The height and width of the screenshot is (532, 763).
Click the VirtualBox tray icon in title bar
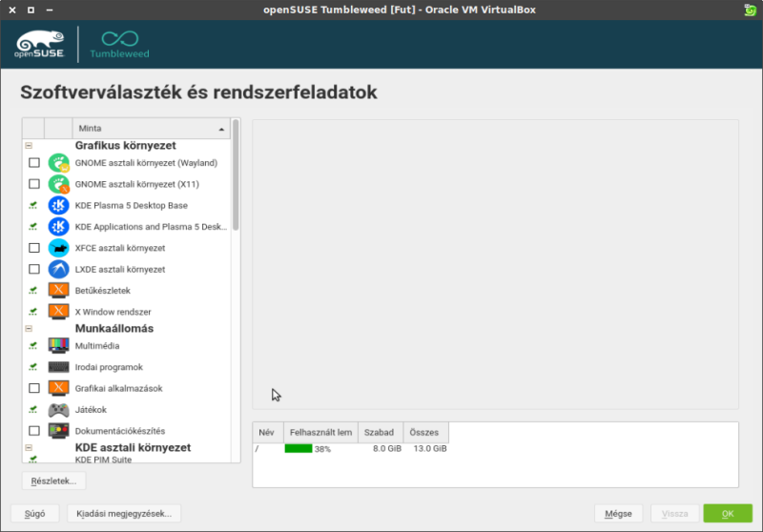click(750, 10)
